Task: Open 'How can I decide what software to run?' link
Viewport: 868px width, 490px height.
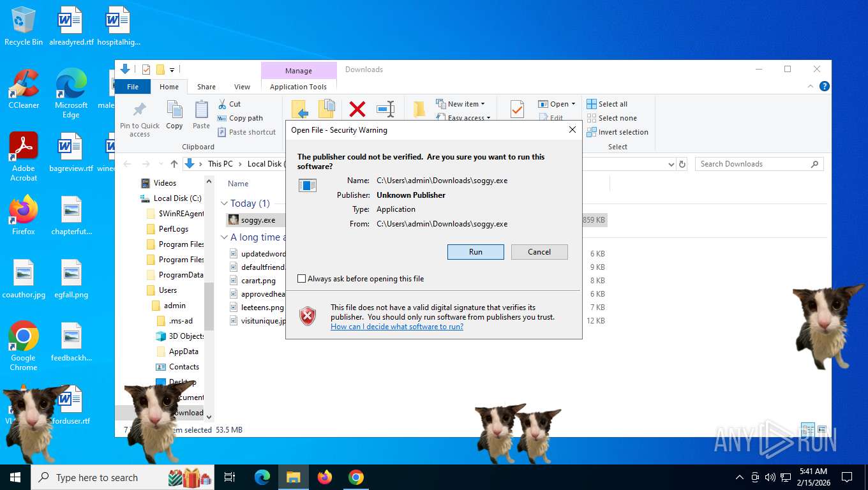Action: tap(397, 327)
